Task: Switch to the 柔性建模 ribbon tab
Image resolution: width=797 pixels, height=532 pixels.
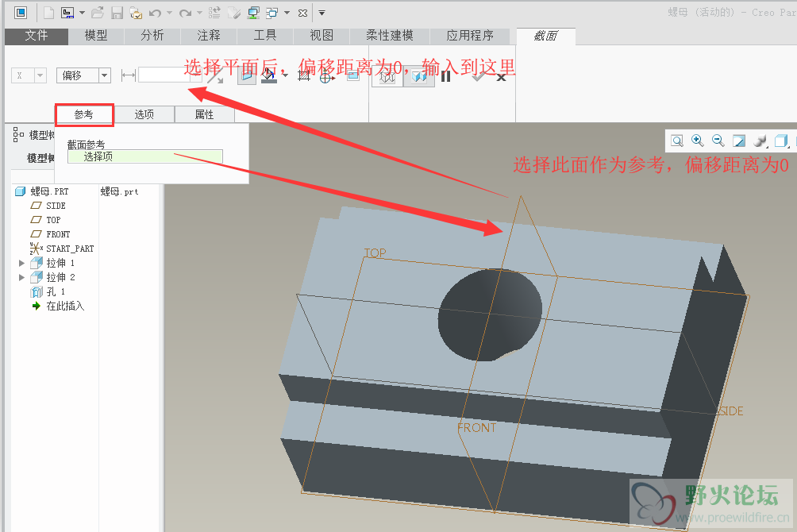Action: pos(390,36)
